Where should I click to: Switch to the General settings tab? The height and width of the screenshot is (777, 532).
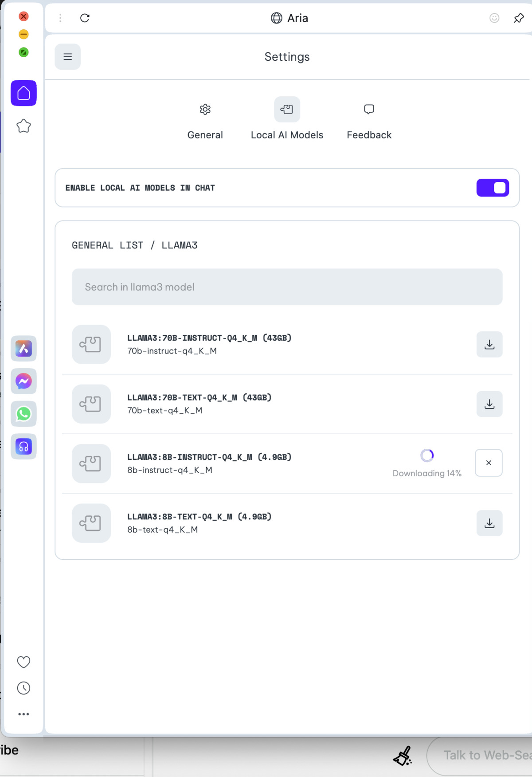(205, 120)
